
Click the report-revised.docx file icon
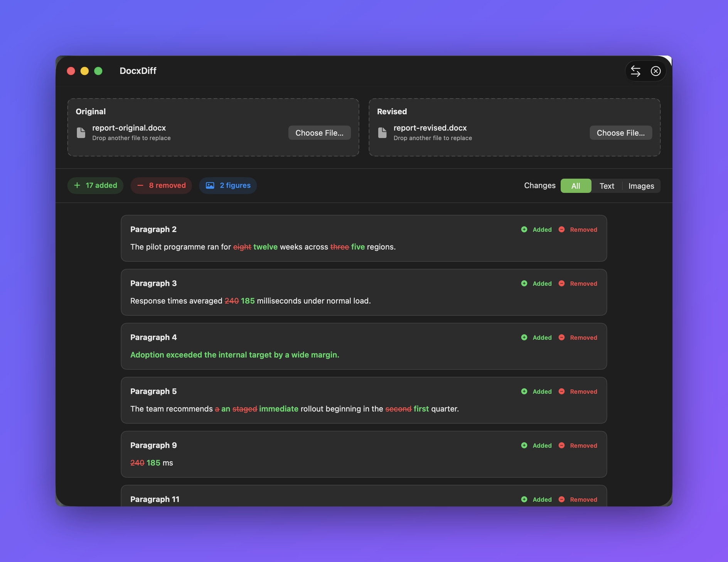[382, 133]
